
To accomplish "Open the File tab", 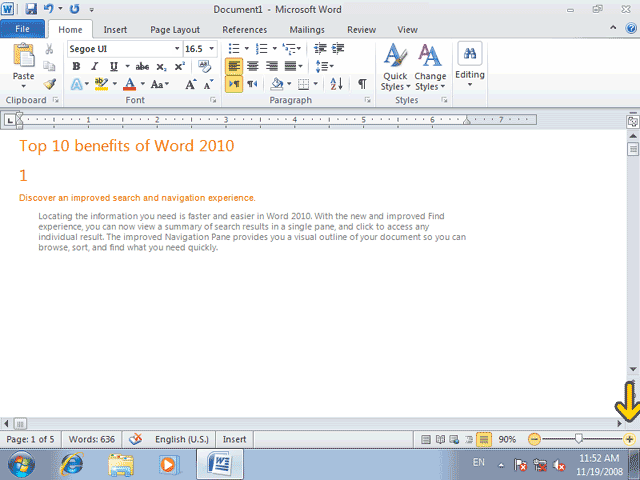I will click(x=22, y=29).
